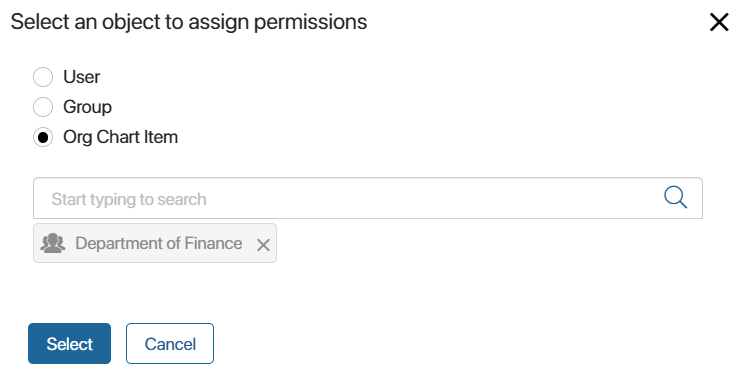Click the people icon on the Finance chip
This screenshot has height=371, width=739.
[x=53, y=243]
